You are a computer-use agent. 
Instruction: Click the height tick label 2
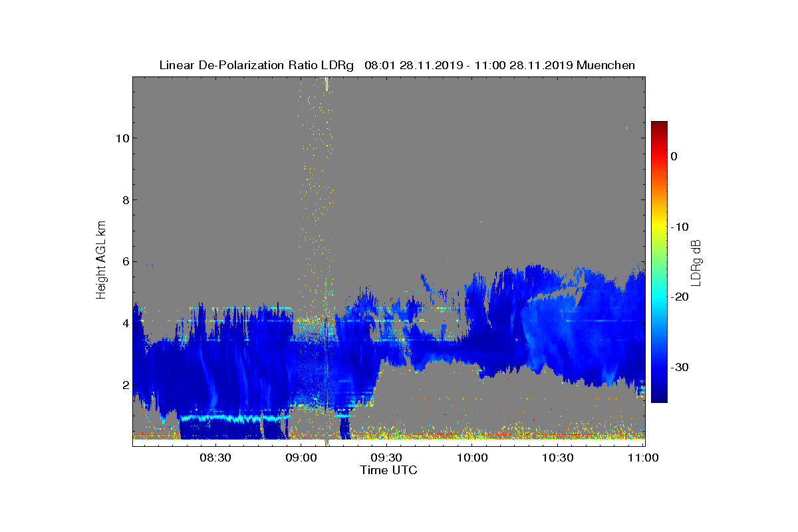[x=125, y=385]
